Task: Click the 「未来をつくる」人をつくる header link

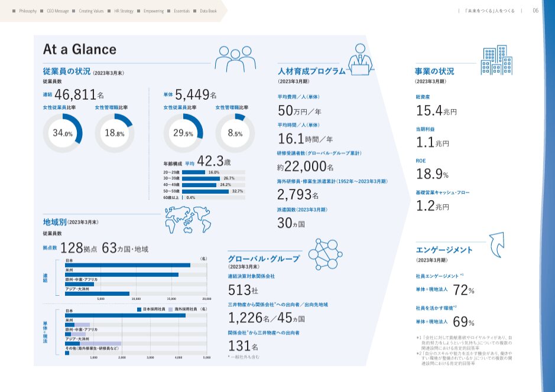Action: (490, 11)
